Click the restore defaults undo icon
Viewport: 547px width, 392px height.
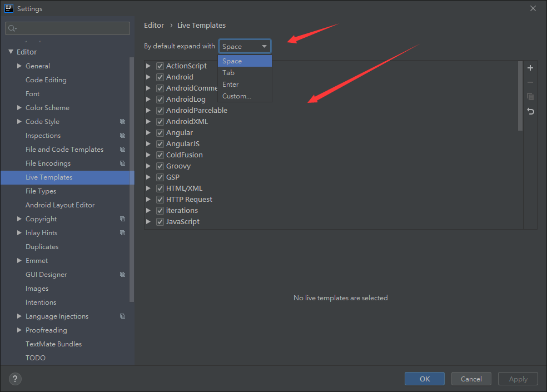click(x=530, y=111)
